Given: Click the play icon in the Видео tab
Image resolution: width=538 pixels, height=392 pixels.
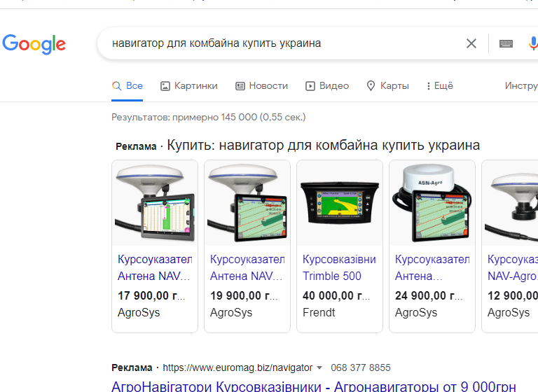Looking at the screenshot, I should tap(310, 86).
